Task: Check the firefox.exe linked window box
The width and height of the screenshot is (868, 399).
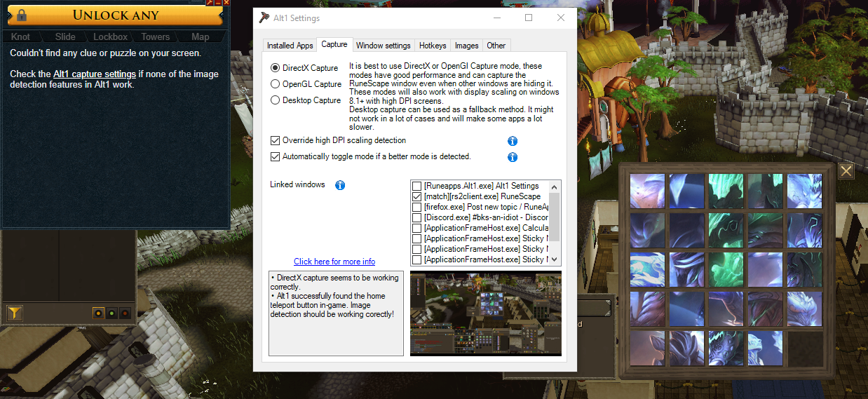Action: point(417,207)
